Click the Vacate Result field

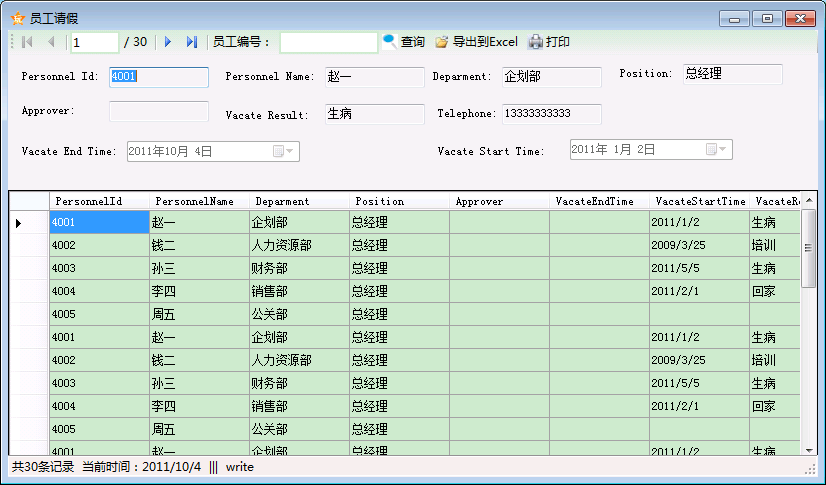(375, 114)
